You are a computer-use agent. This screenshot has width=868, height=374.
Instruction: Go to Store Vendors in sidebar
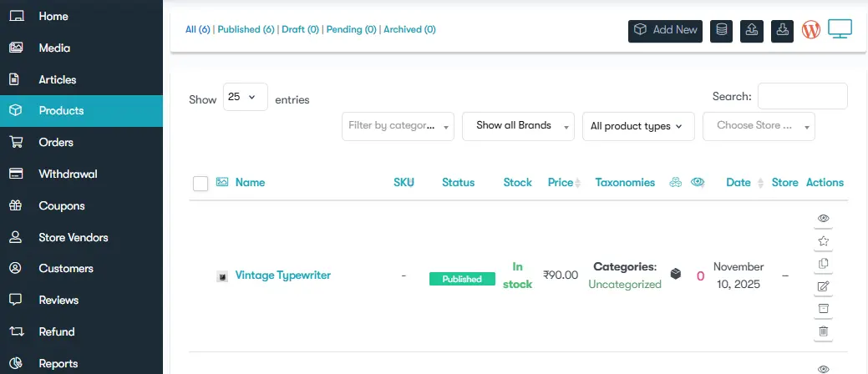tap(73, 238)
